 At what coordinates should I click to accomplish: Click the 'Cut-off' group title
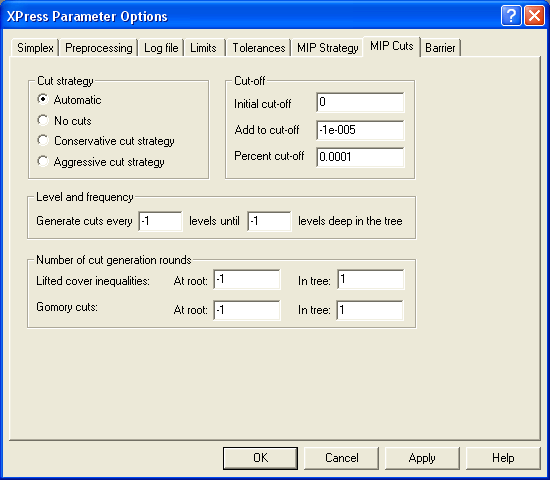pos(249,81)
